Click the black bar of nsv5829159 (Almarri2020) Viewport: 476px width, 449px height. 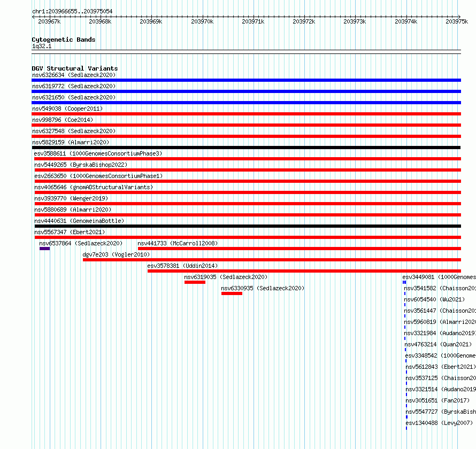tap(246, 148)
